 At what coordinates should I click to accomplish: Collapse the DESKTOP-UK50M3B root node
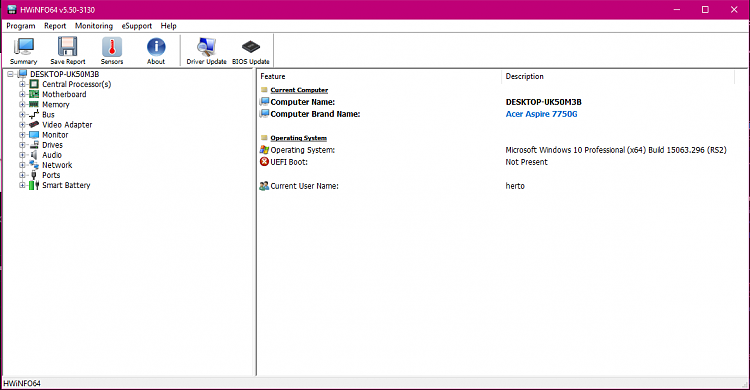pos(10,74)
